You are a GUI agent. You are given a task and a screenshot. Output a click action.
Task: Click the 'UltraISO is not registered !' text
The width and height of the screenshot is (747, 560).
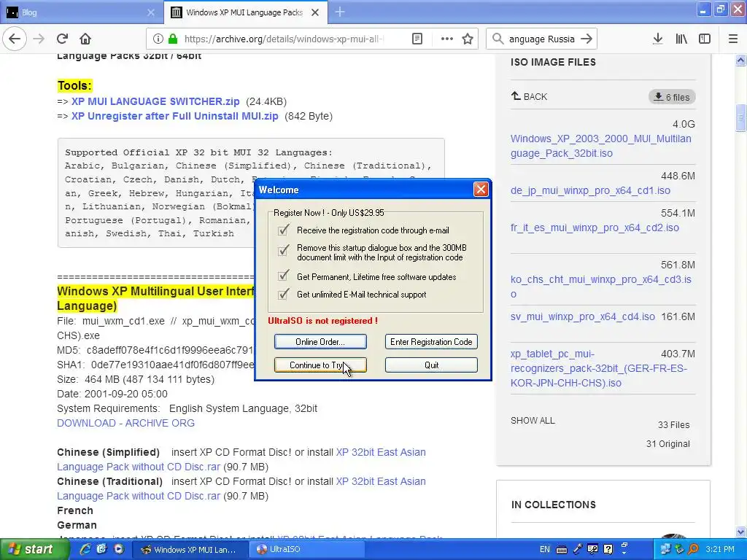(322, 321)
